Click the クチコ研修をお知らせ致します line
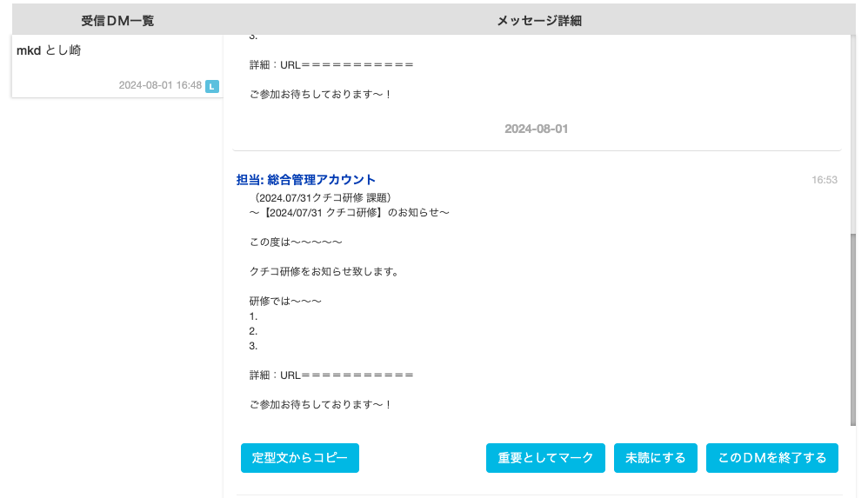 coord(324,272)
